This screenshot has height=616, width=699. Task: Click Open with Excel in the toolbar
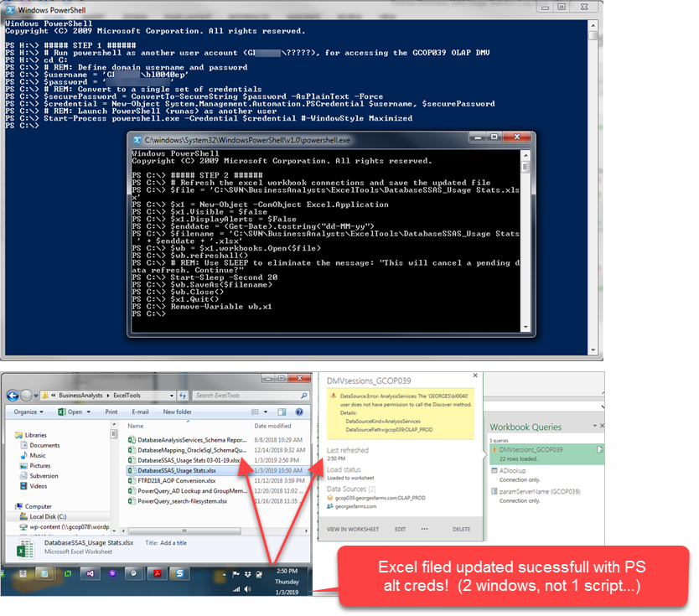tap(70, 412)
